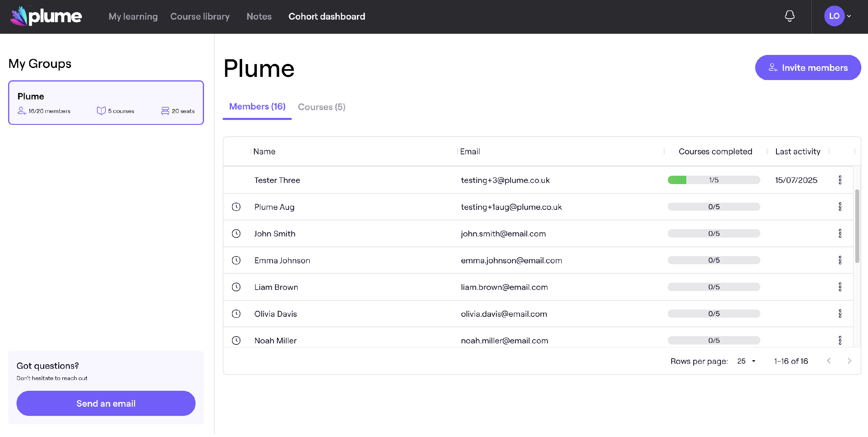
Task: Click the pending clock icon for Emma Johnson
Action: coord(236,261)
